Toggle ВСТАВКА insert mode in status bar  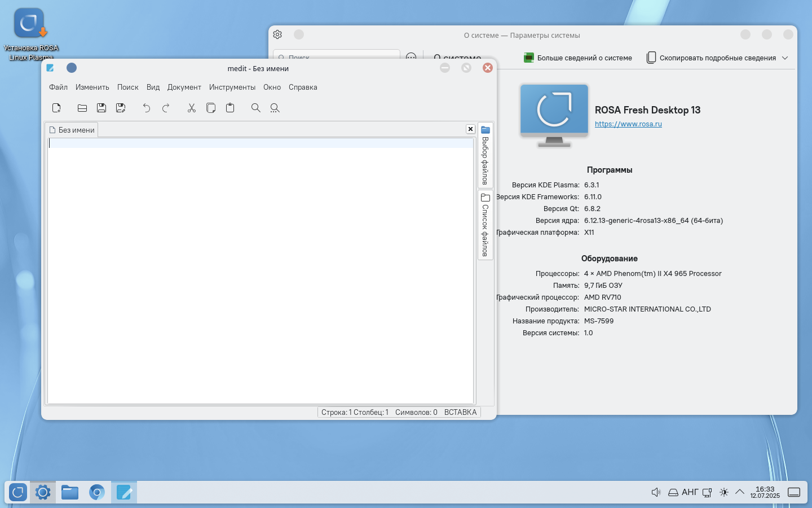460,413
